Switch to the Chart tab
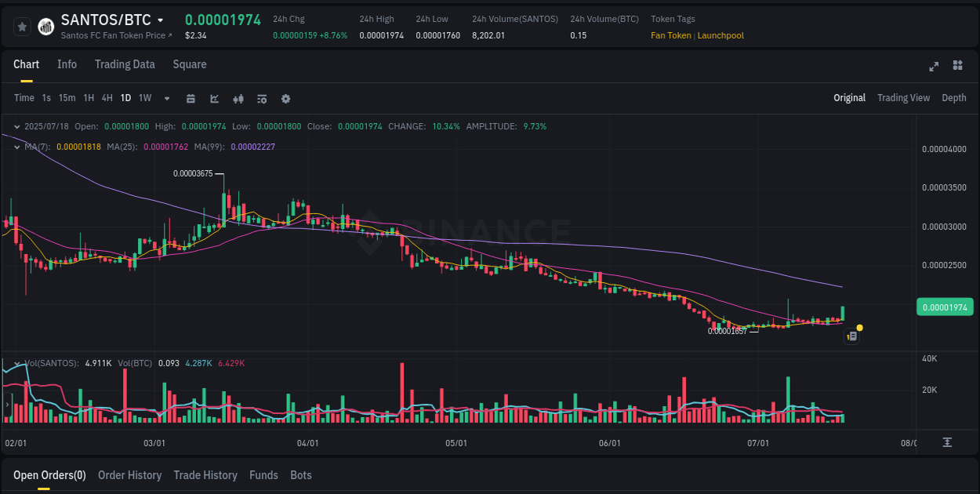Viewport: 980px width, 494px height. [26, 64]
